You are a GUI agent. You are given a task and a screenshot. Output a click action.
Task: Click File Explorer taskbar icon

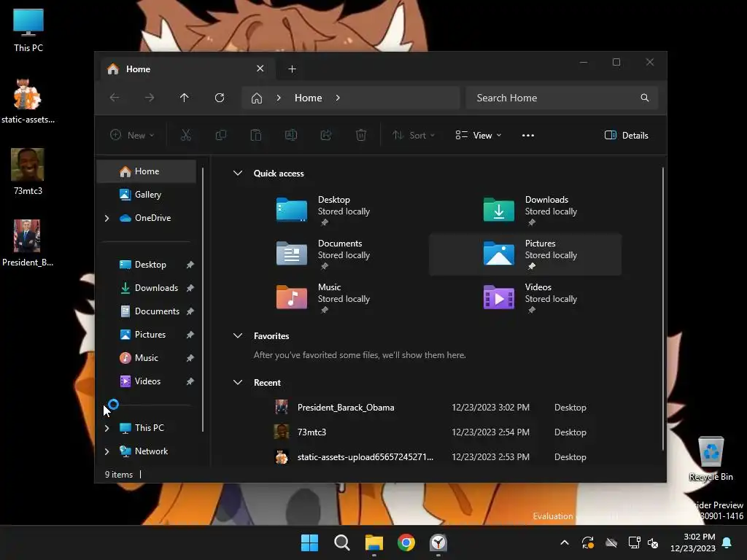[x=374, y=542]
